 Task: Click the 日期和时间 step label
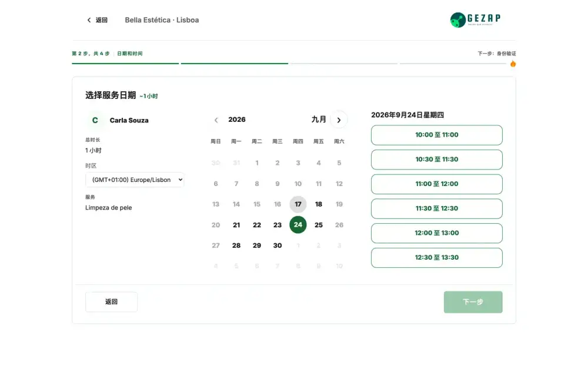coord(130,54)
